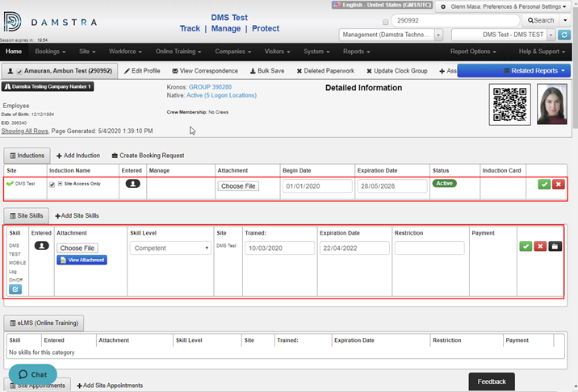The width and height of the screenshot is (578, 392).
Task: Open Competent skill level dropdown
Action: pyautogui.click(x=170, y=248)
